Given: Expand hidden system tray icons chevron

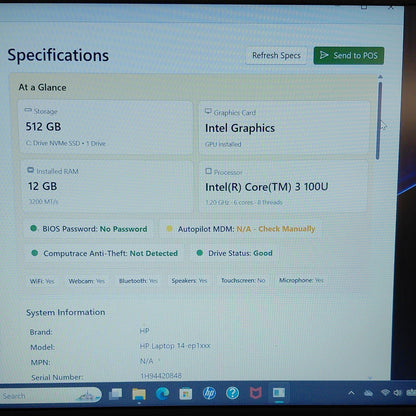Looking at the screenshot, I should (x=351, y=393).
